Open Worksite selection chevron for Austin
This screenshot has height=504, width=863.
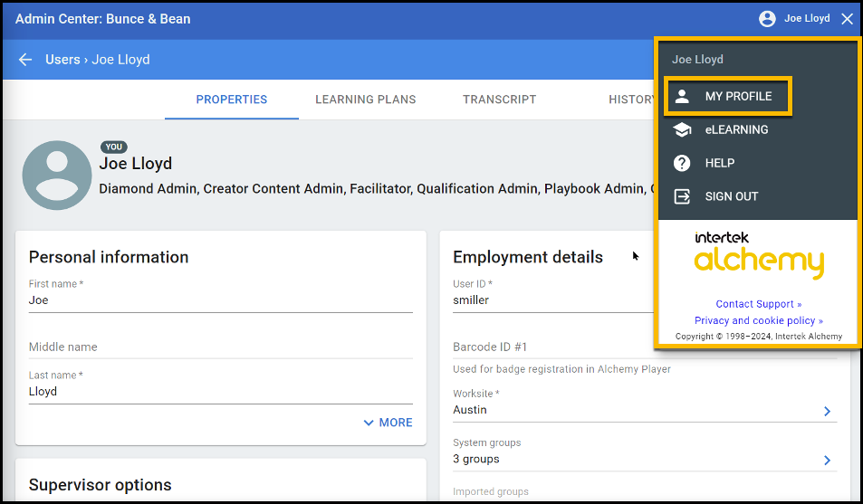pyautogui.click(x=827, y=411)
